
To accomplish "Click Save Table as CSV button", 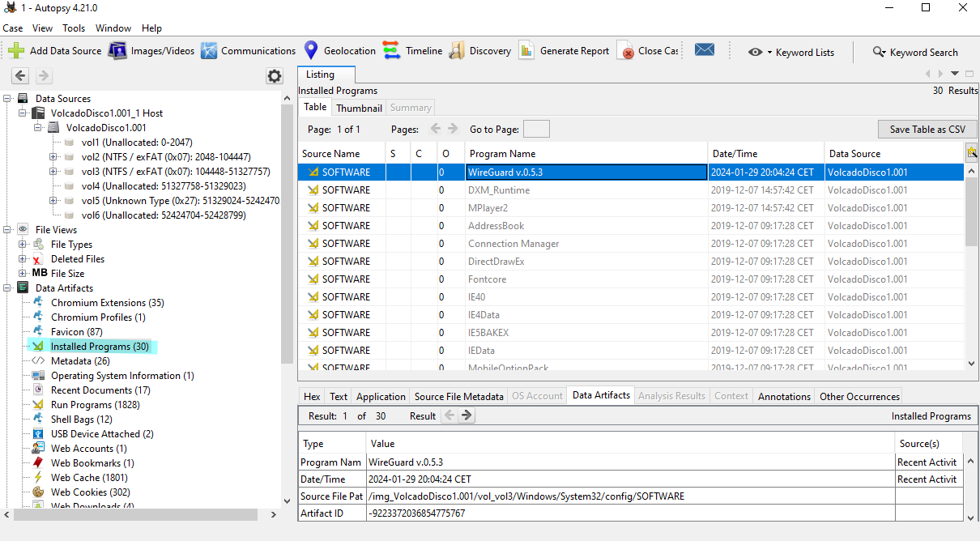I will 927,130.
